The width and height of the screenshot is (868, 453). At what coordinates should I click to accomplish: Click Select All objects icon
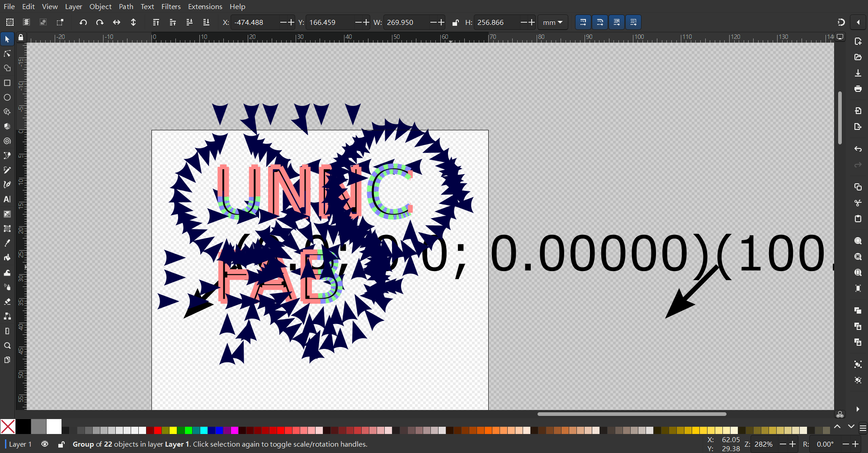(x=10, y=22)
